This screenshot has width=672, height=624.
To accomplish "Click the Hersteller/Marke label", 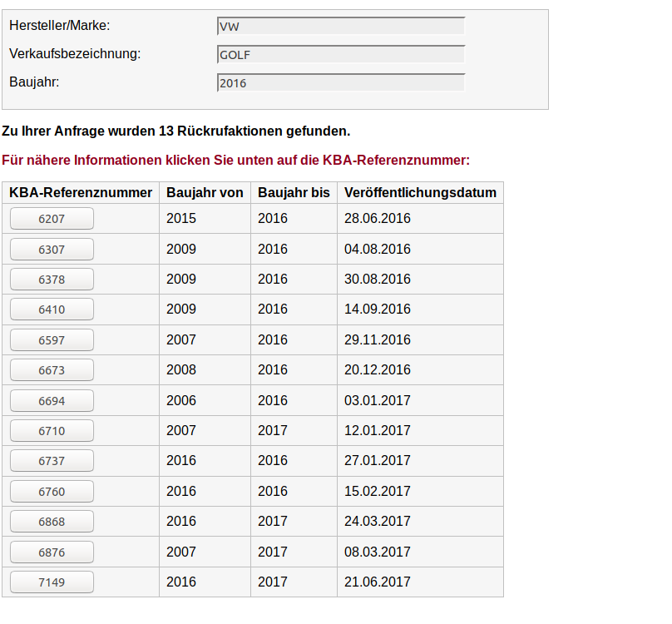I will point(60,25).
